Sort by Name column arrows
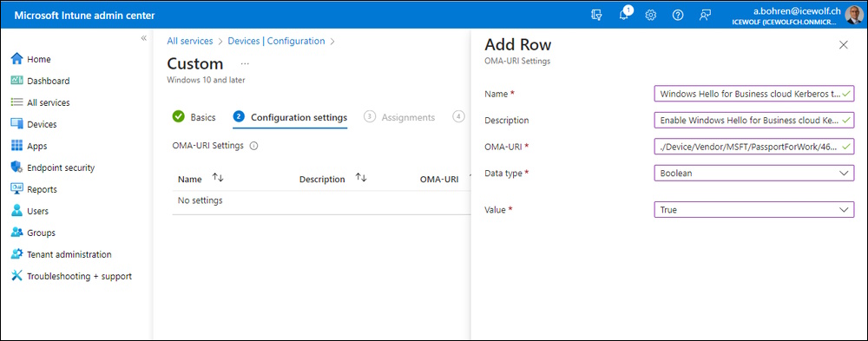This screenshot has height=341, width=868. [218, 178]
